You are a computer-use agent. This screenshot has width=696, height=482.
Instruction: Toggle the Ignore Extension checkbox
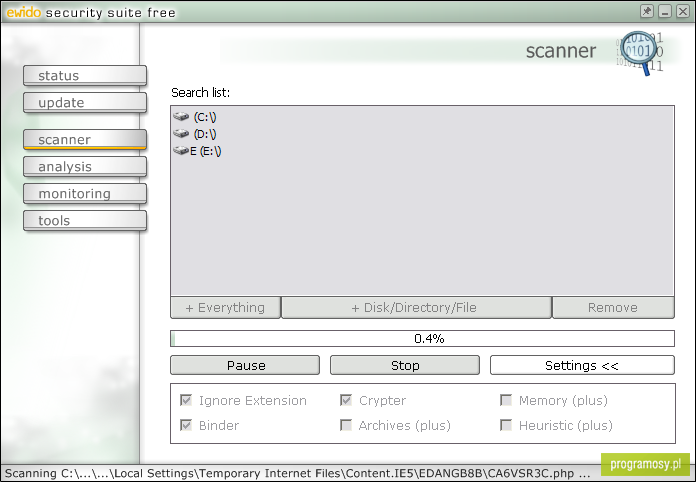[x=186, y=400]
